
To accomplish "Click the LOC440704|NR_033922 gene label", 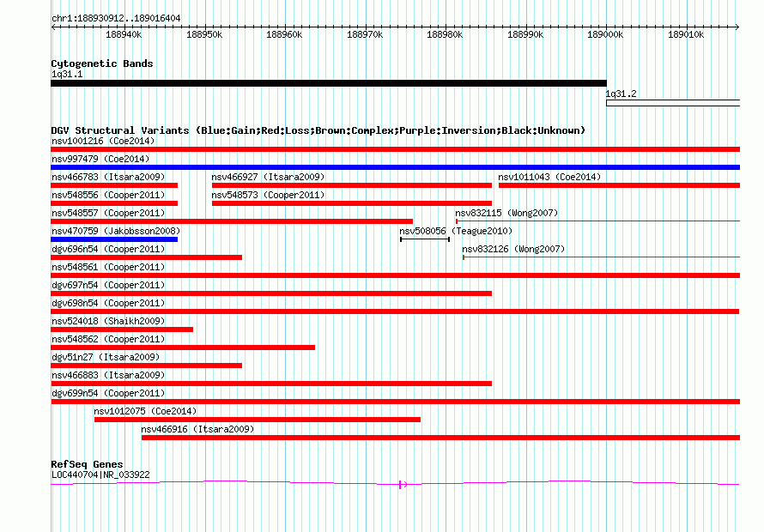I will click(100, 475).
